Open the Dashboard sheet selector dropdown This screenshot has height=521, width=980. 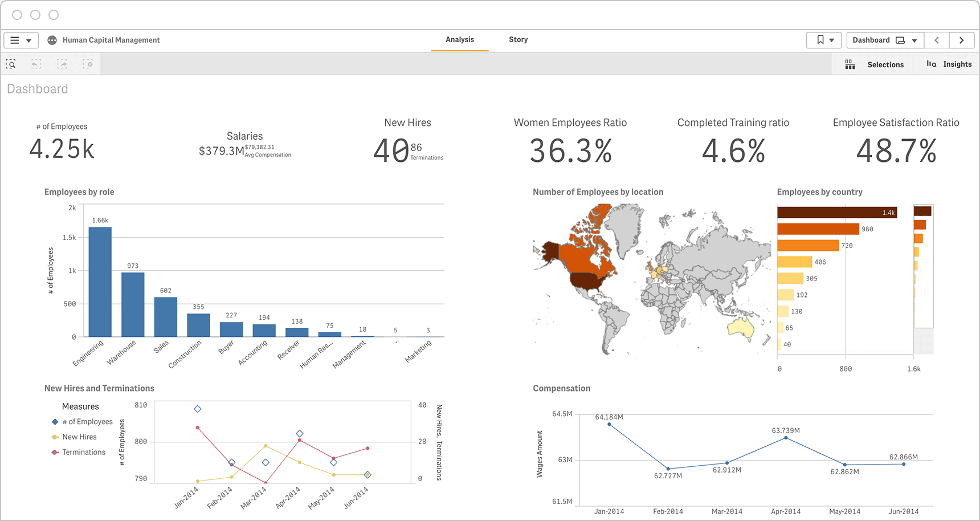(x=885, y=40)
